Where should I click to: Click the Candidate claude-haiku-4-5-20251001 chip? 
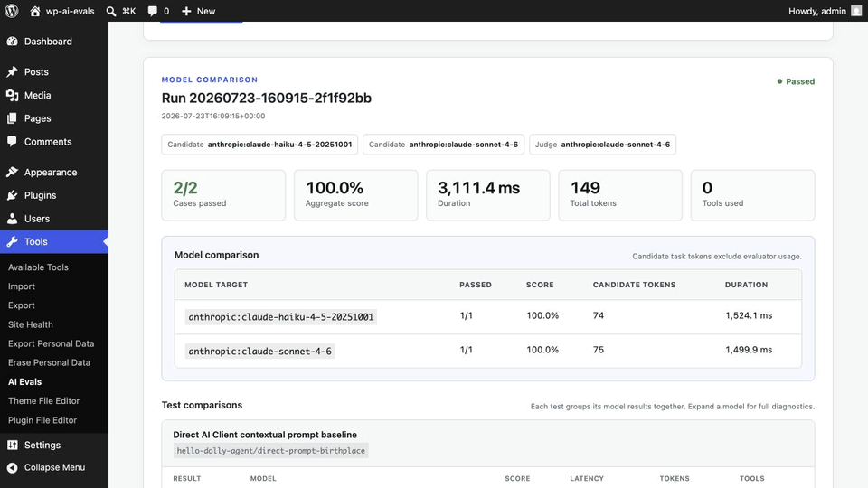tap(259, 145)
